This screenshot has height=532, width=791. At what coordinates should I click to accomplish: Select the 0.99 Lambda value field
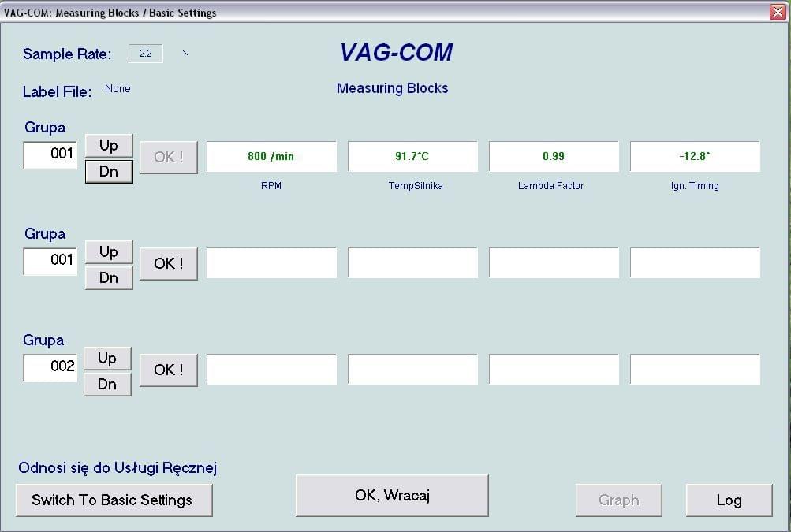554,156
